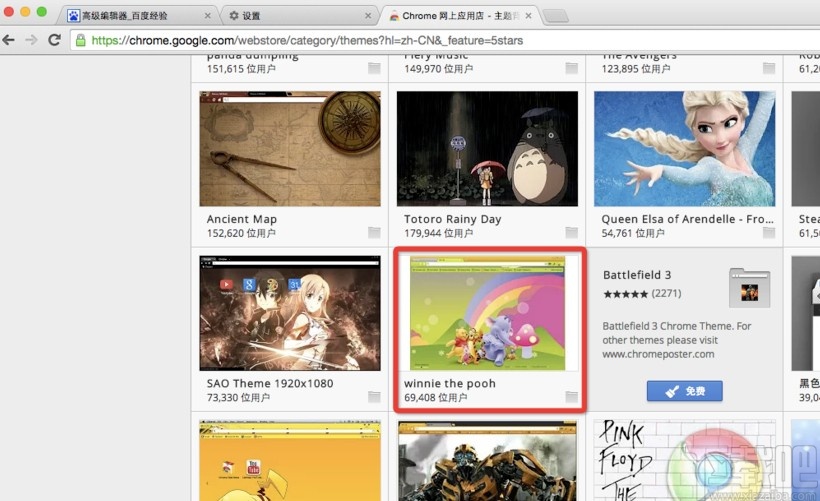820x501 pixels.
Task: Click the small theme icon beside SAO Theme
Action: click(x=374, y=397)
